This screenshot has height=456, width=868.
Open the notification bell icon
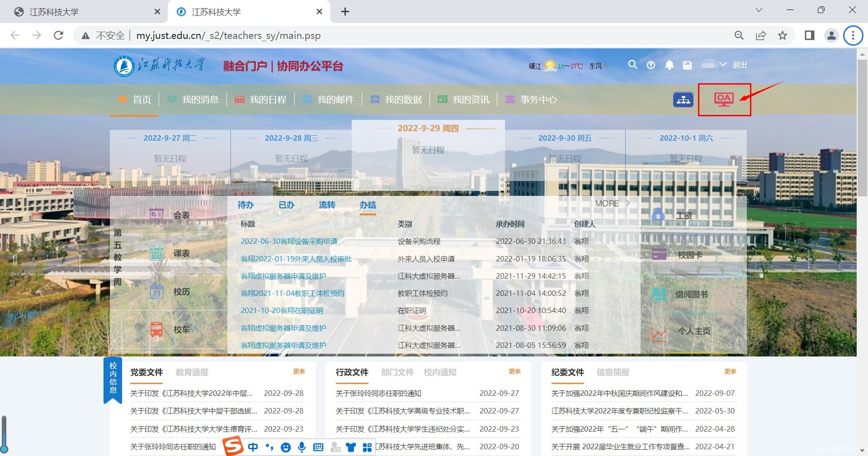pos(669,65)
